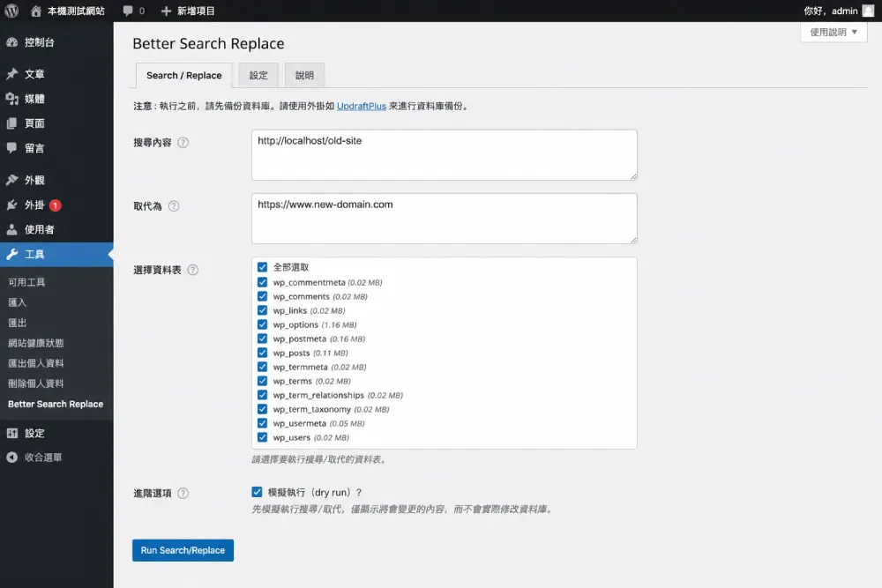
Task: Click help icon next to 取代為
Action: tap(174, 205)
